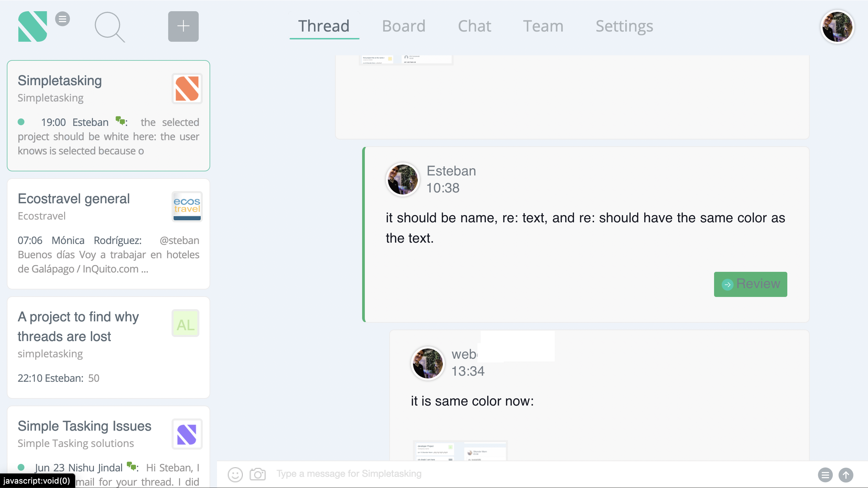868x488 pixels.
Task: Open the user profile avatar top right
Action: click(x=837, y=27)
